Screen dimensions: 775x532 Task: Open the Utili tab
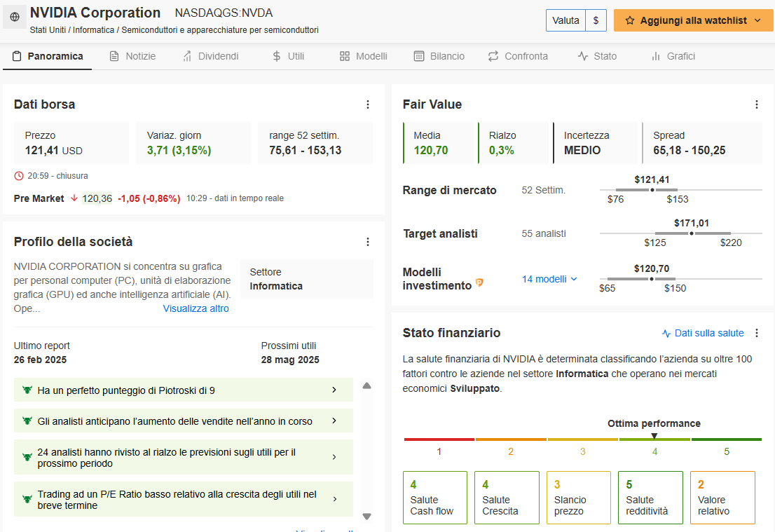click(288, 56)
